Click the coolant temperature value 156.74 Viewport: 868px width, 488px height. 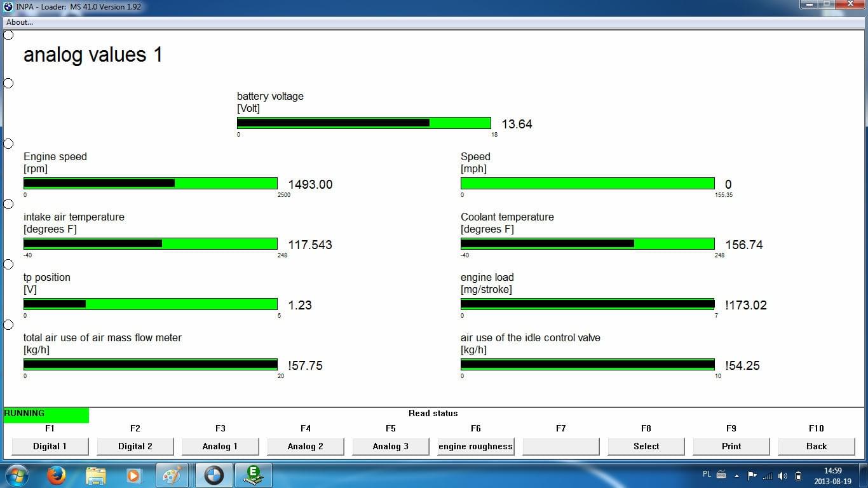point(744,245)
